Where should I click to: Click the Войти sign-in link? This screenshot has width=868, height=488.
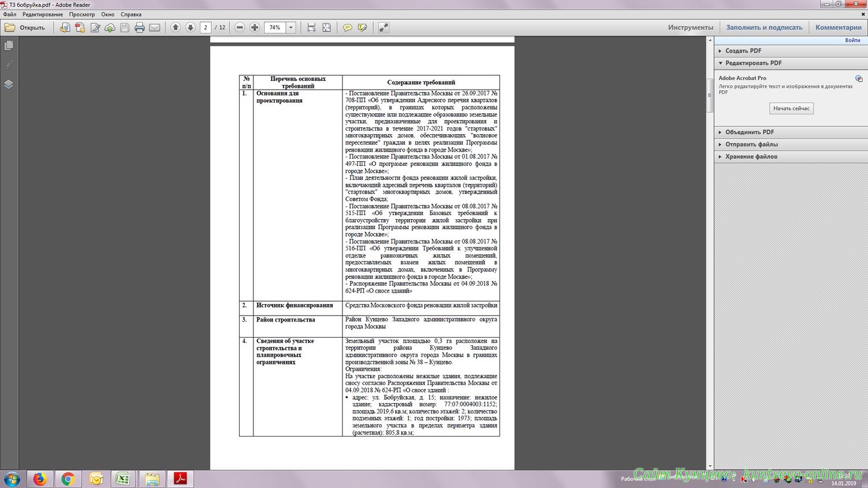(852, 40)
